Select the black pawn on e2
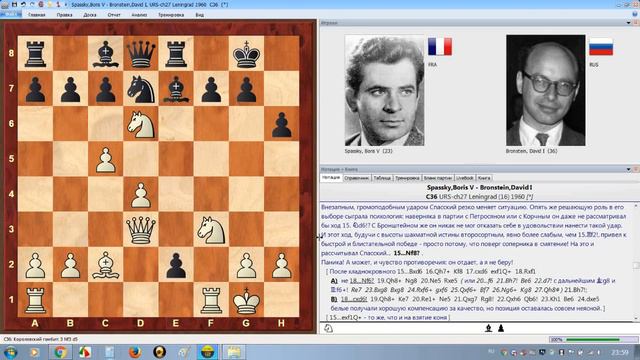This screenshot has height=360, width=640. tap(176, 264)
